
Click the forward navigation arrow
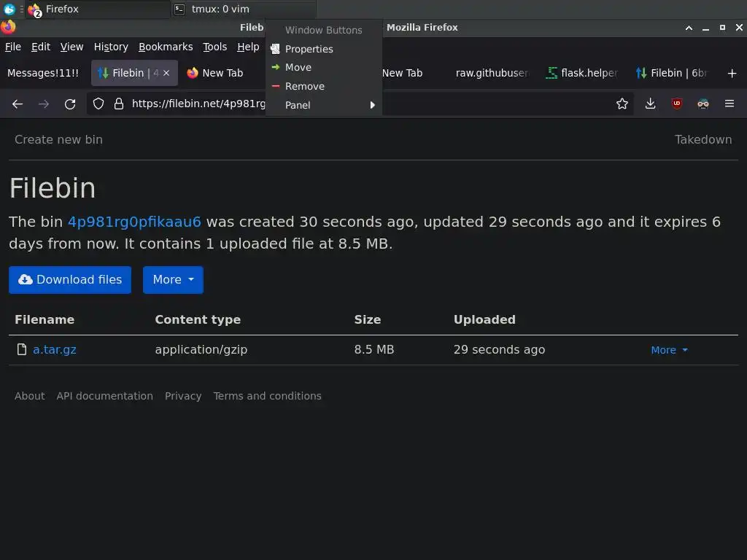pos(43,104)
